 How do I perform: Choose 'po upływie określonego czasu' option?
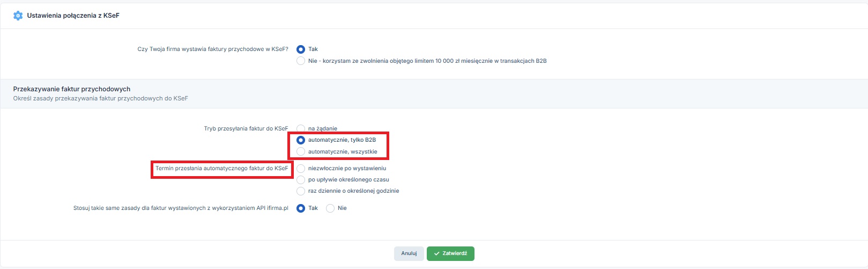301,180
